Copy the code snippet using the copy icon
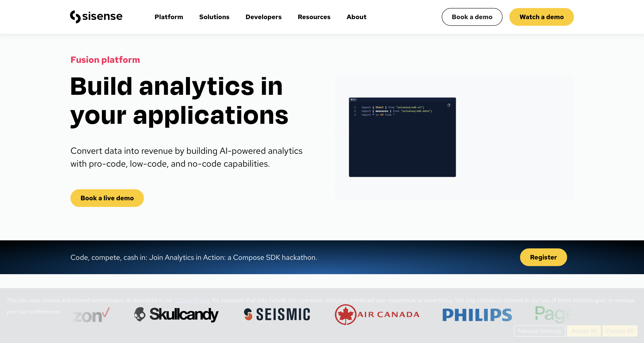This screenshot has height=343, width=644. click(449, 105)
